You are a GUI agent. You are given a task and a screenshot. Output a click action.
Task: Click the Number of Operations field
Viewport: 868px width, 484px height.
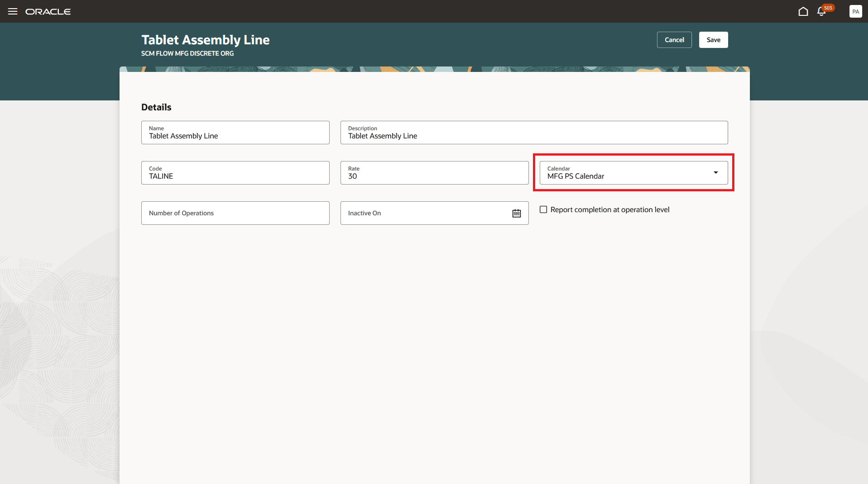(x=235, y=213)
